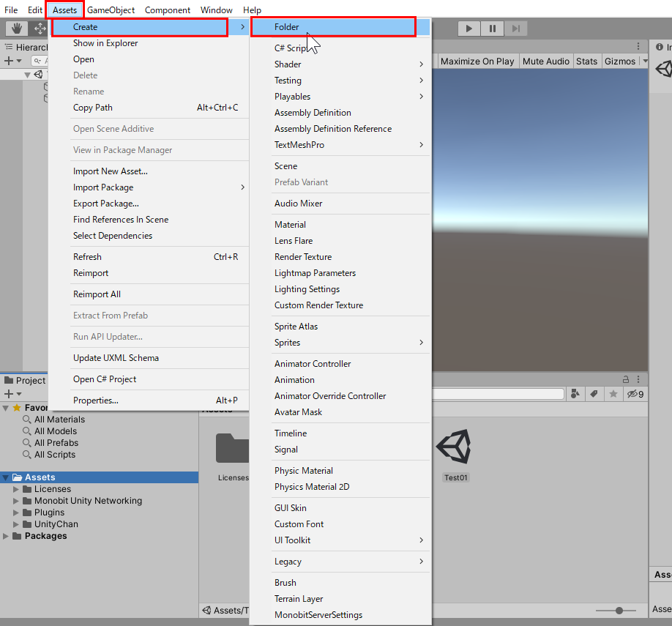Toggle Gizmos button
The height and width of the screenshot is (626, 672).
[x=620, y=62]
